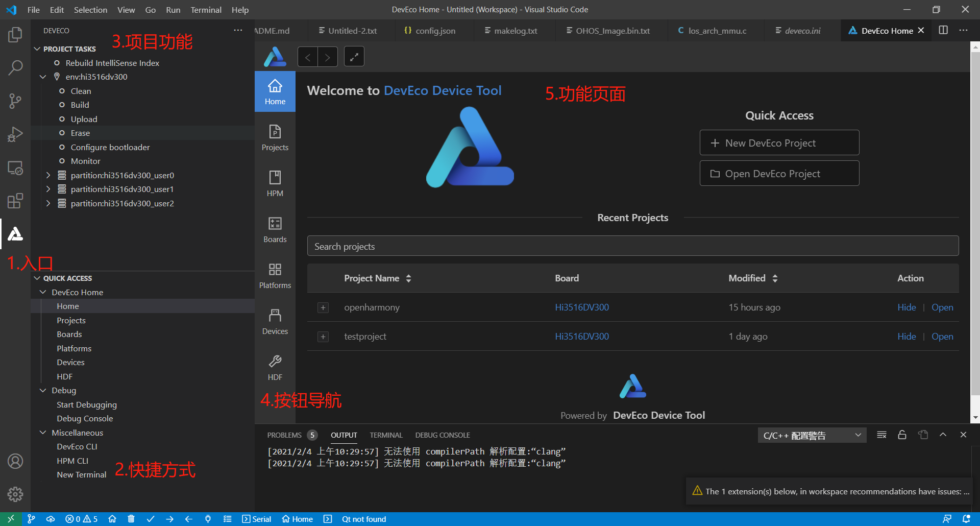Image resolution: width=980 pixels, height=526 pixels.
Task: Collapse QUICK ACCESS section
Action: tap(37, 278)
